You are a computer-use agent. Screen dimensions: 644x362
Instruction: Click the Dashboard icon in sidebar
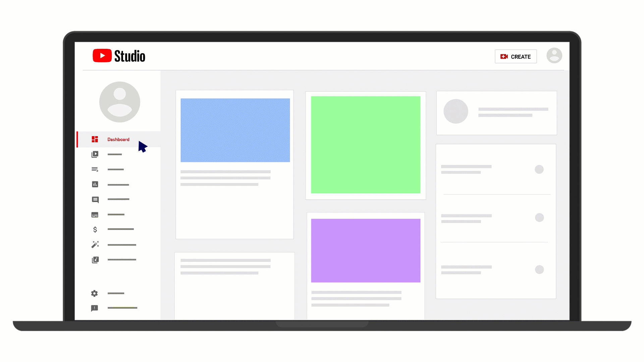click(x=94, y=139)
